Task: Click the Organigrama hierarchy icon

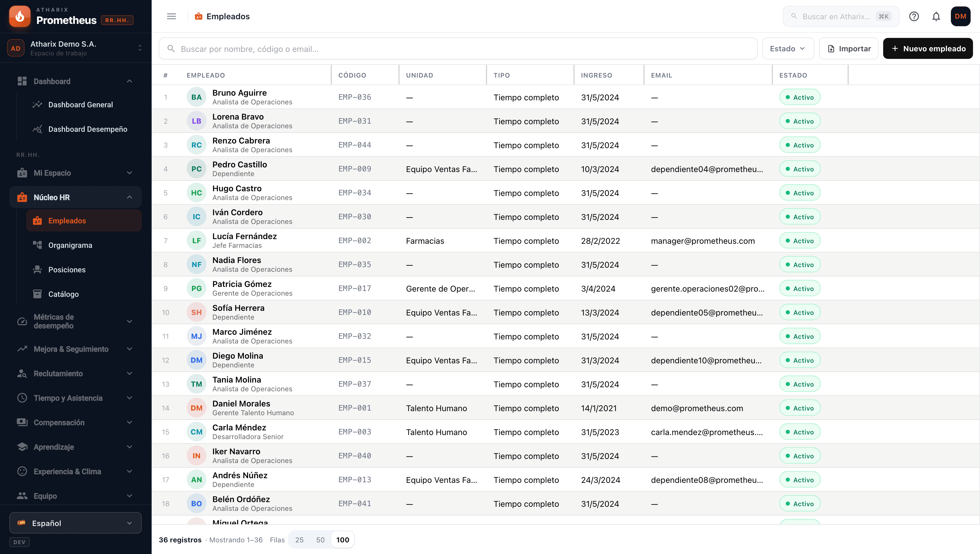Action: click(37, 245)
